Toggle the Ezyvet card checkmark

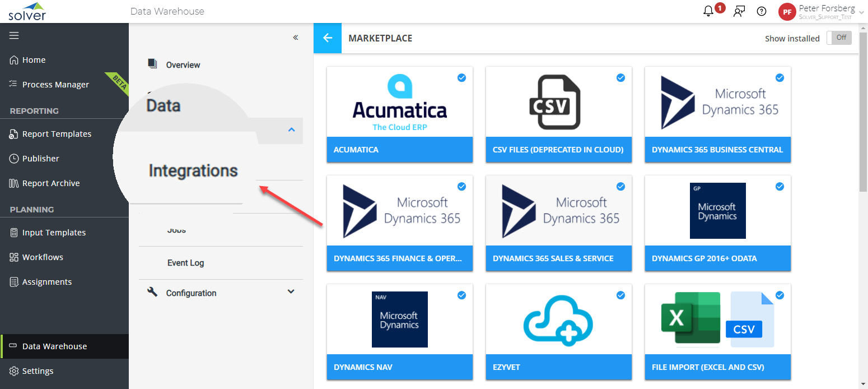pyautogui.click(x=620, y=295)
